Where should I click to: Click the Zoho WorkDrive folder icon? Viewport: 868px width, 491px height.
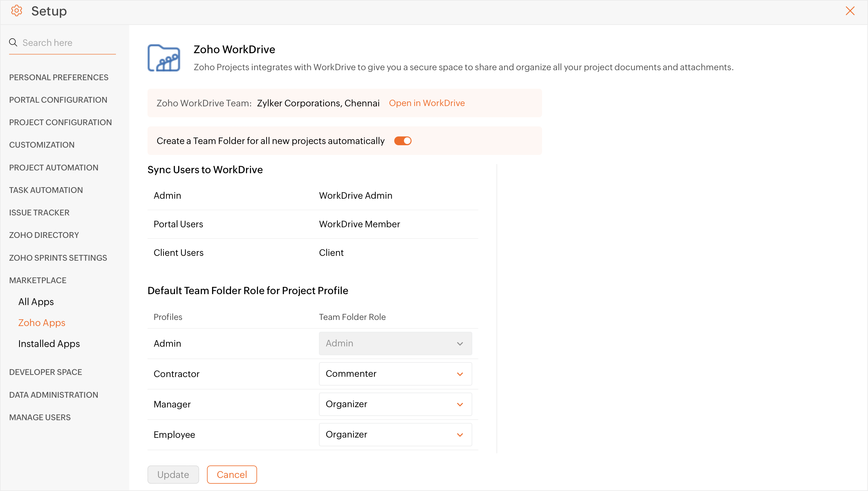[x=164, y=58]
